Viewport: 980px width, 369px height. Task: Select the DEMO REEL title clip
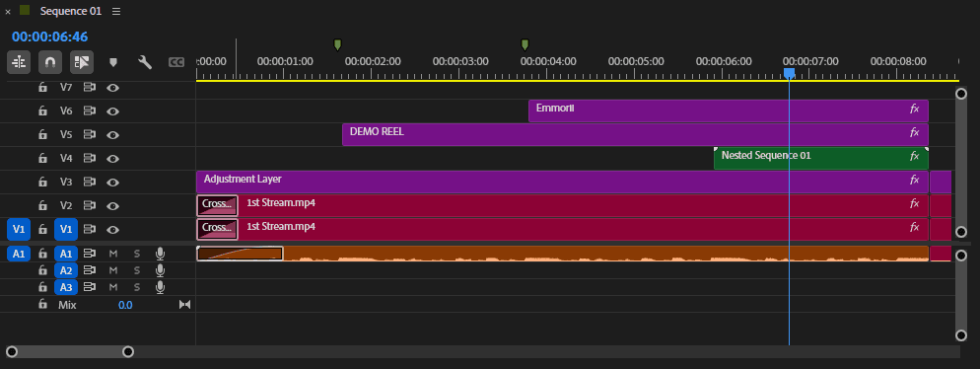[x=635, y=134]
